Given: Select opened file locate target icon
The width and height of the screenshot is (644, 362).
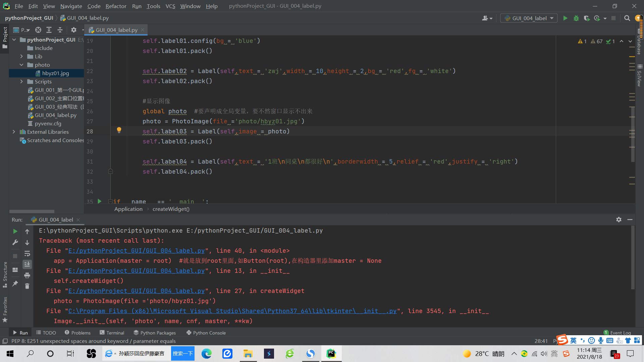Looking at the screenshot, I should click(38, 30).
